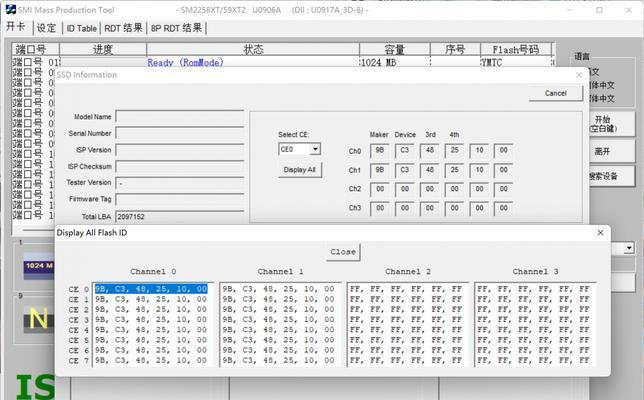Click Ch0 Maker value 9B

380,150
